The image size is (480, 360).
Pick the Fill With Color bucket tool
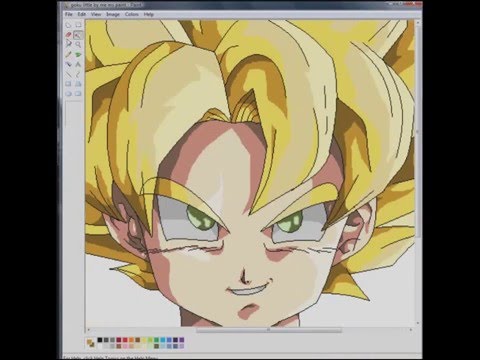click(x=78, y=35)
